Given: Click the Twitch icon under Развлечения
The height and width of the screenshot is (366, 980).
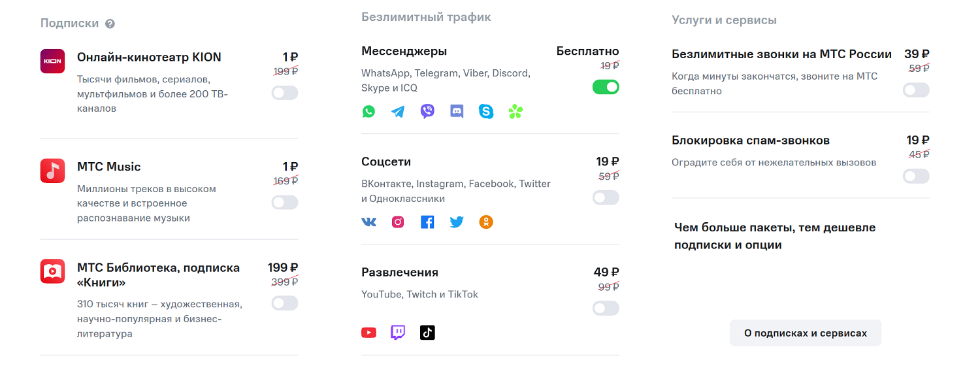Looking at the screenshot, I should [398, 333].
